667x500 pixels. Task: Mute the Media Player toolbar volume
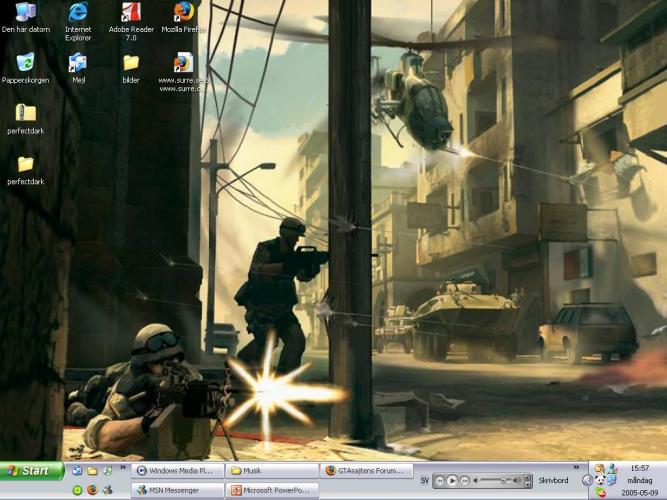pyautogui.click(x=475, y=481)
